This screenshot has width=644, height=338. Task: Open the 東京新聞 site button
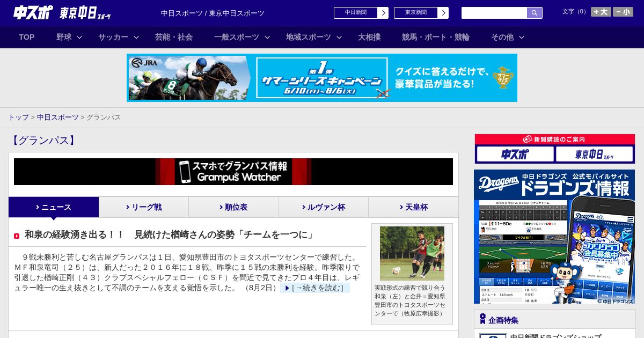point(415,13)
